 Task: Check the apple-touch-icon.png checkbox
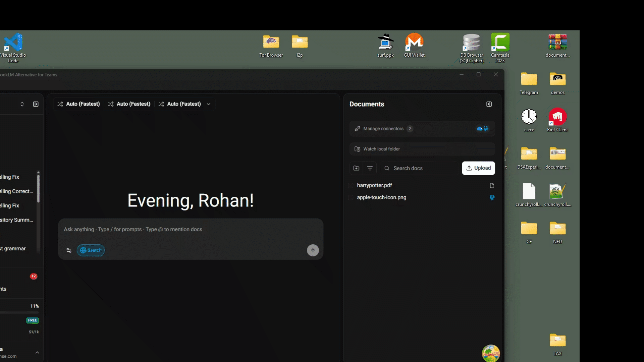[351, 197]
